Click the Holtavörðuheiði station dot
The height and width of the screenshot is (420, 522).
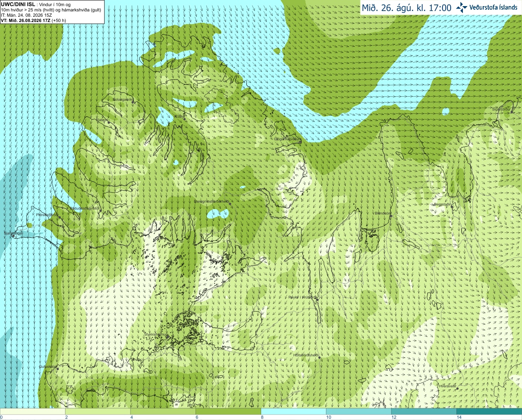pos(320,358)
